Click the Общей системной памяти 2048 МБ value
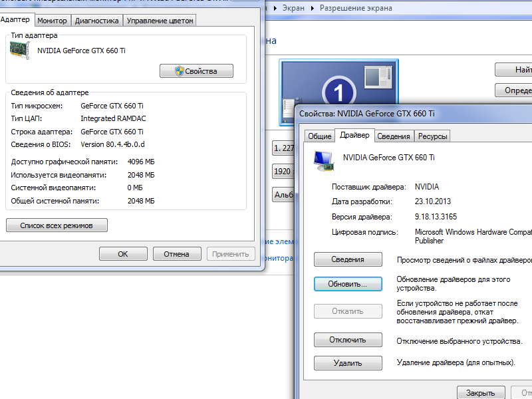This screenshot has height=399, width=532. [141, 201]
